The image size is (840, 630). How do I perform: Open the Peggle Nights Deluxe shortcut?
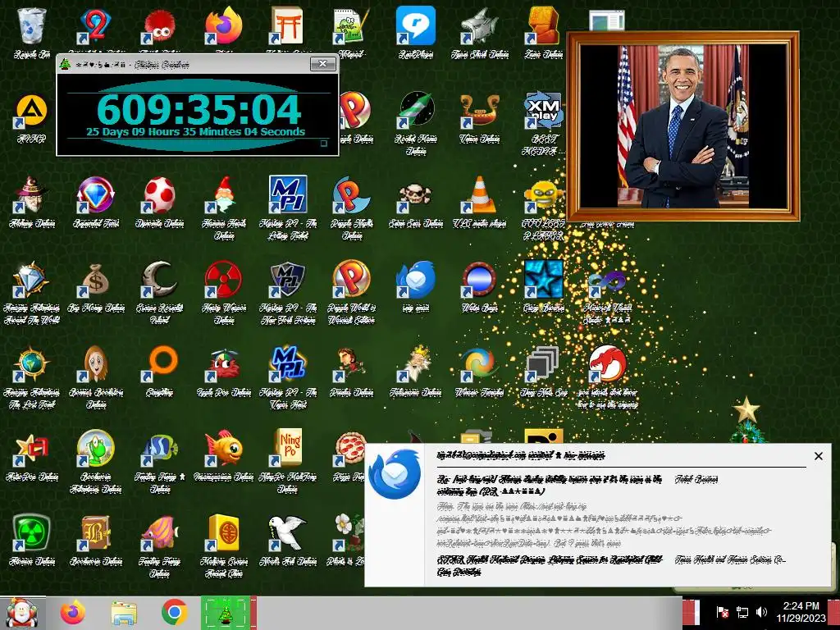tap(351, 195)
